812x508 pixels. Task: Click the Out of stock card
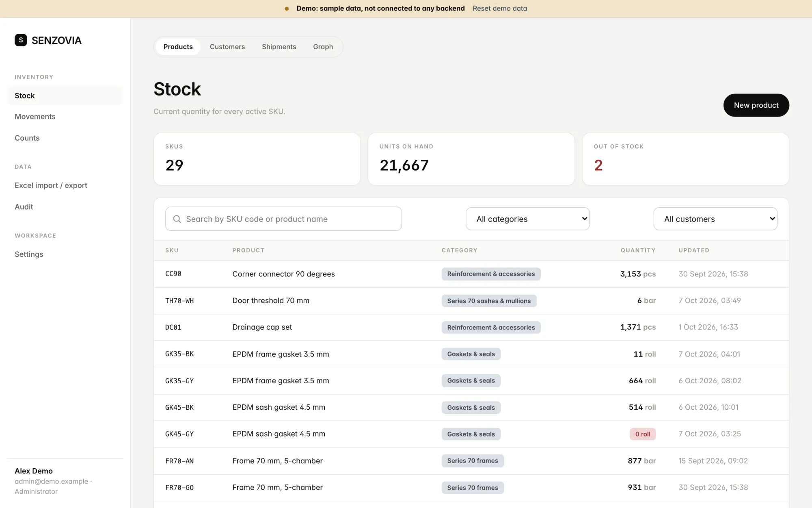(x=685, y=159)
